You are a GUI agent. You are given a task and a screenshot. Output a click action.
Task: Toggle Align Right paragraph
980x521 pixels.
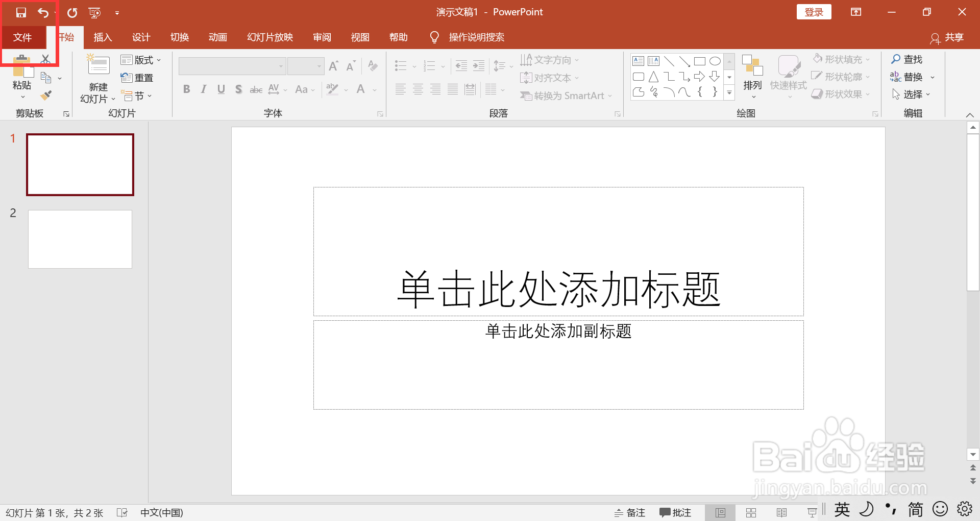pyautogui.click(x=435, y=89)
